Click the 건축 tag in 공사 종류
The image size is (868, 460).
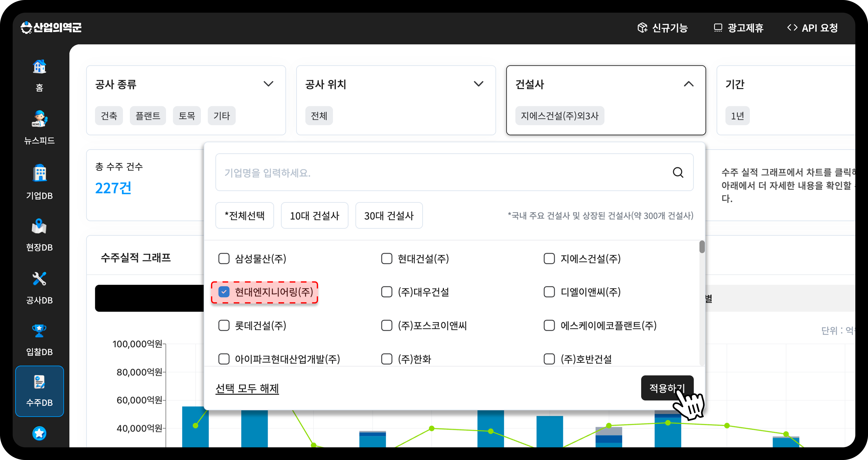pos(109,116)
